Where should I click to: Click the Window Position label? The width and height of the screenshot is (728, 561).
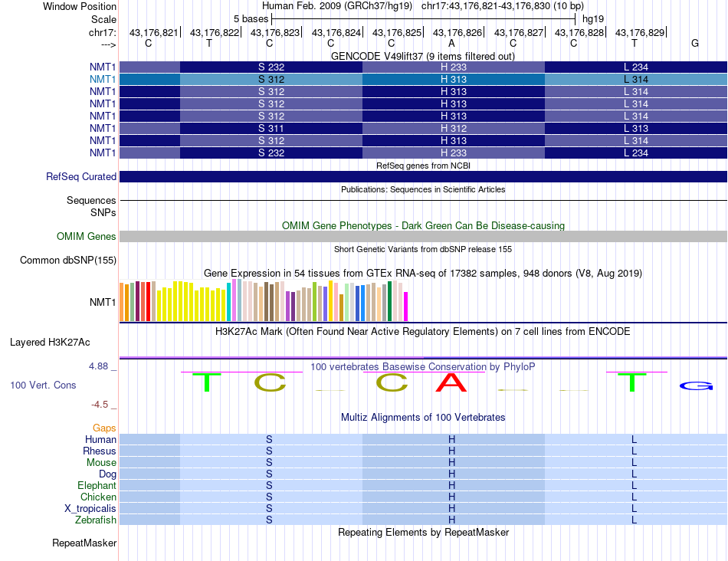pos(80,6)
